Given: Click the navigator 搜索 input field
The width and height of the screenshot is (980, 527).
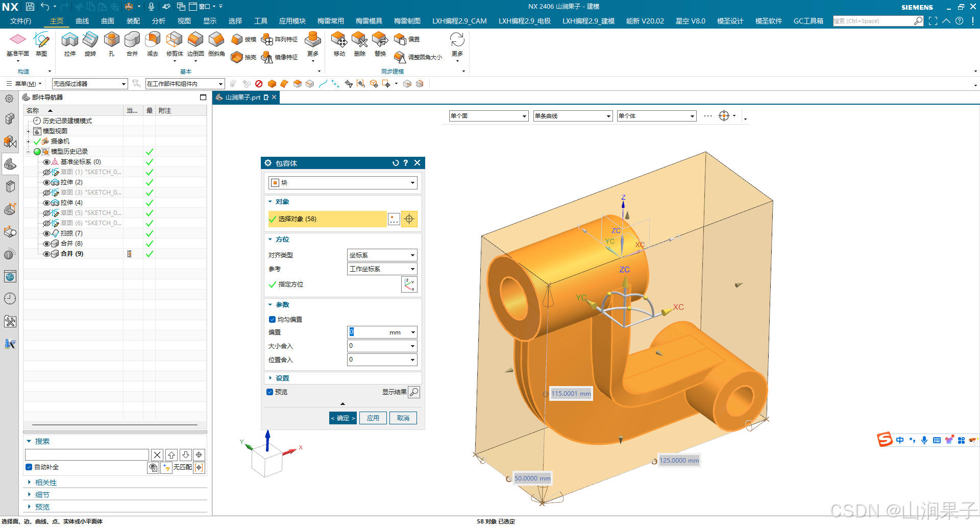Looking at the screenshot, I should coord(87,455).
